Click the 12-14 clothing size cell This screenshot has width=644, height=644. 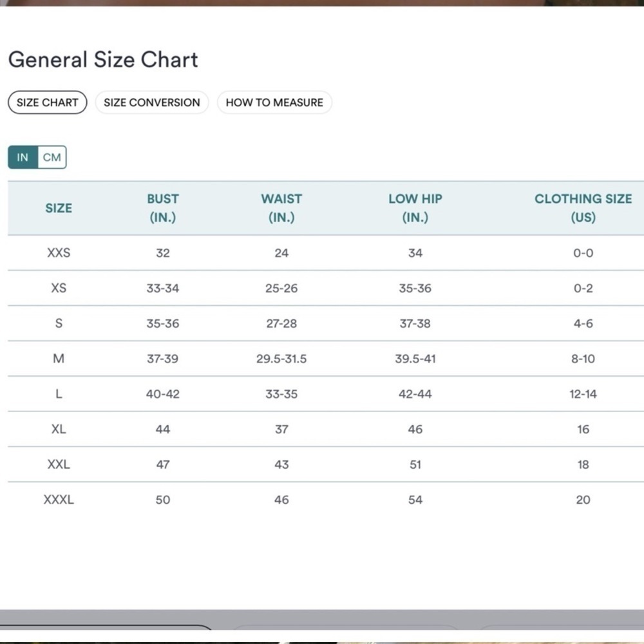tap(583, 394)
